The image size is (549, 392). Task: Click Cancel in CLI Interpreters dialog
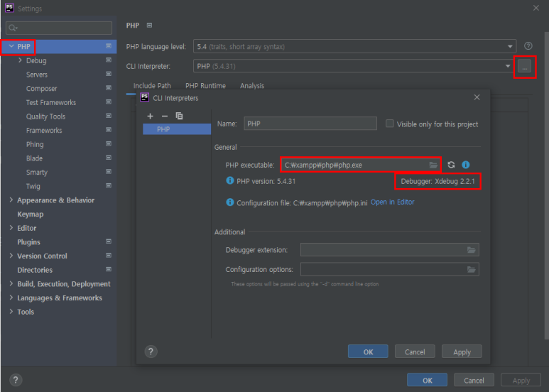(x=415, y=352)
